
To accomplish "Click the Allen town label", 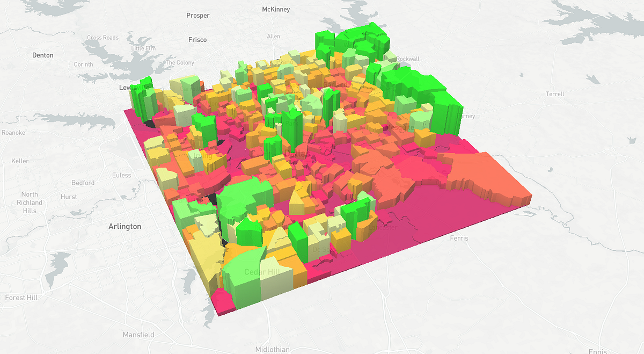I will (274, 37).
